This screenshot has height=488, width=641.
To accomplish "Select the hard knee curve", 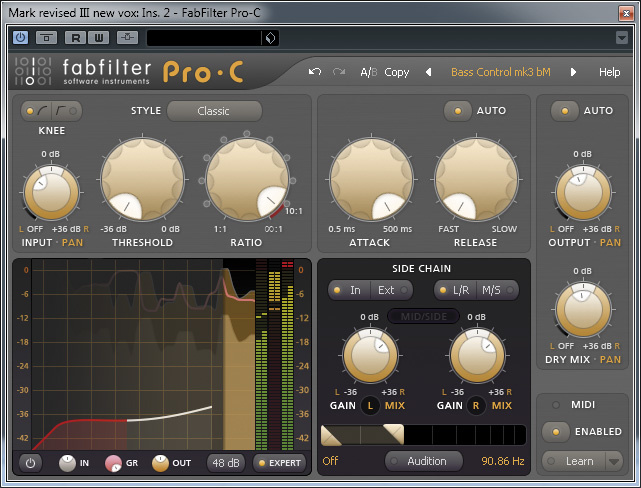I will pyautogui.click(x=66, y=111).
